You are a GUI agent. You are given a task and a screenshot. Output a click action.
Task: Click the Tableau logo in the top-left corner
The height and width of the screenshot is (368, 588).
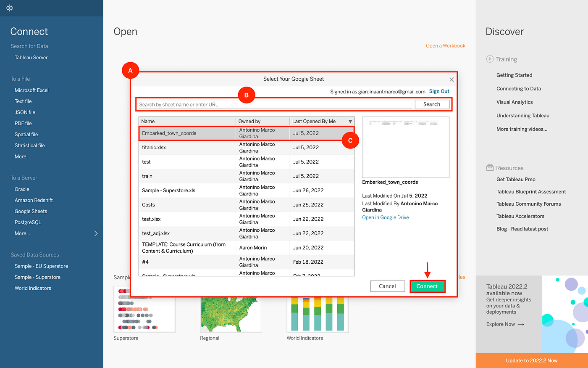pos(9,8)
